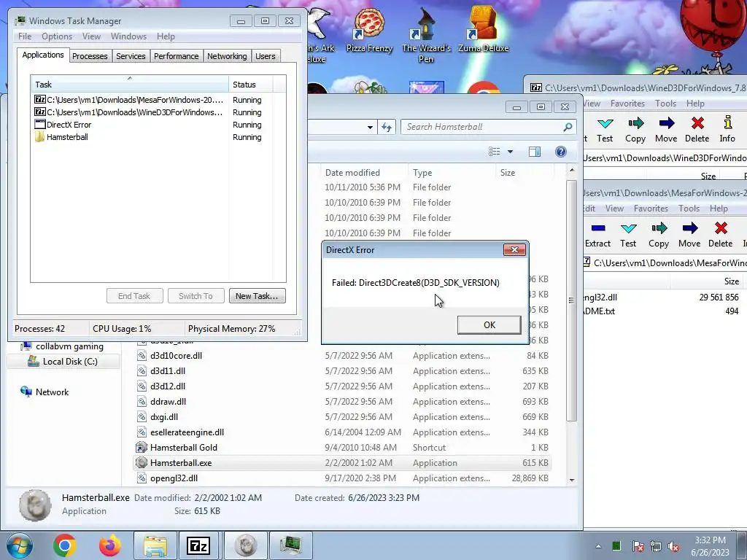
Task: Click the File Explorer taskbar button
Action: pos(155,545)
